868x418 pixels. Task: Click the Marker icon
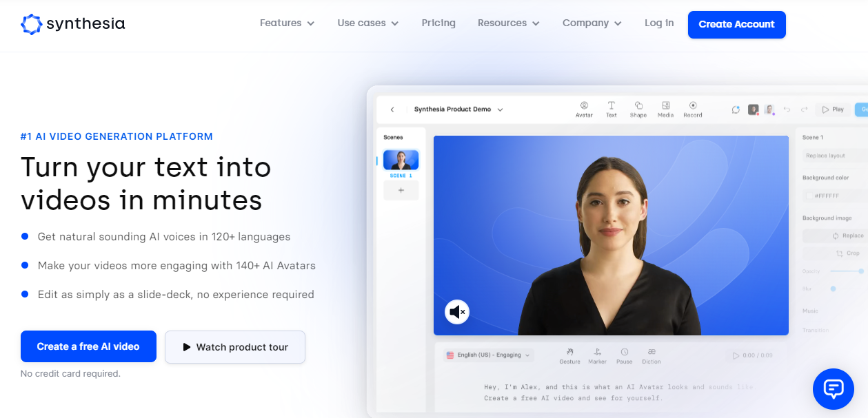597,355
